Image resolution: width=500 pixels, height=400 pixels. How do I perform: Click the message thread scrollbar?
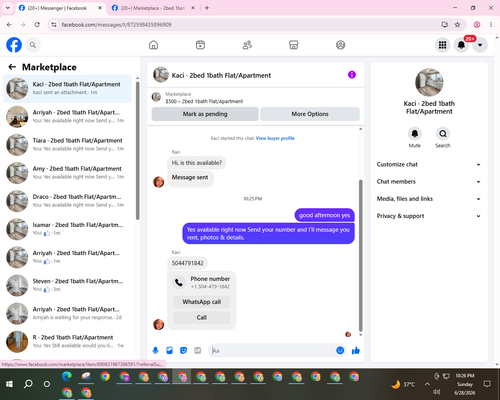[360, 255]
